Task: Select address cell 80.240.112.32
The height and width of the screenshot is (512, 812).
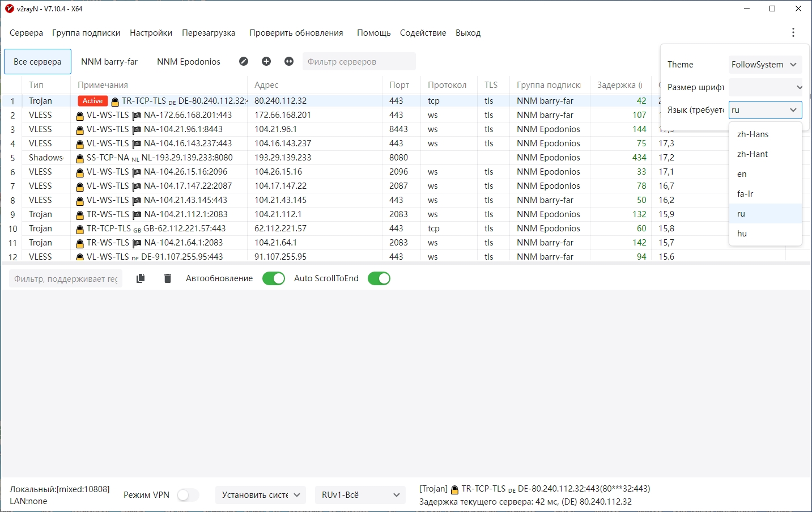Action: click(315, 101)
